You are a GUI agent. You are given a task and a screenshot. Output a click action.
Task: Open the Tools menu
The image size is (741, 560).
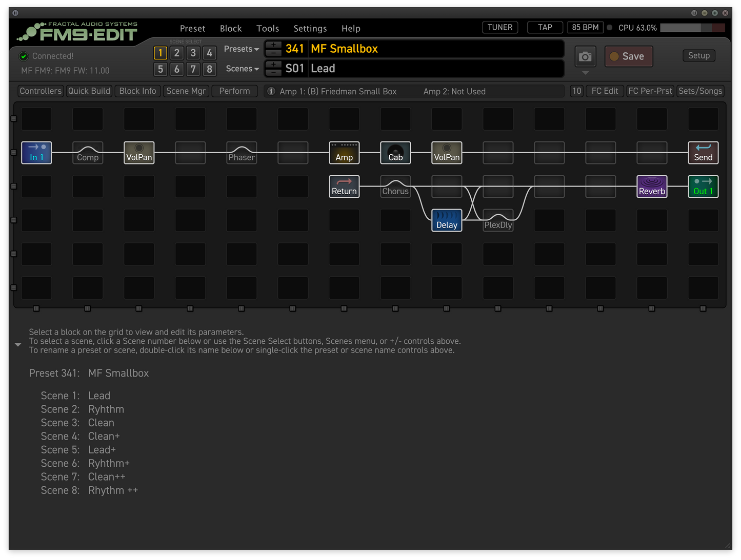268,29
